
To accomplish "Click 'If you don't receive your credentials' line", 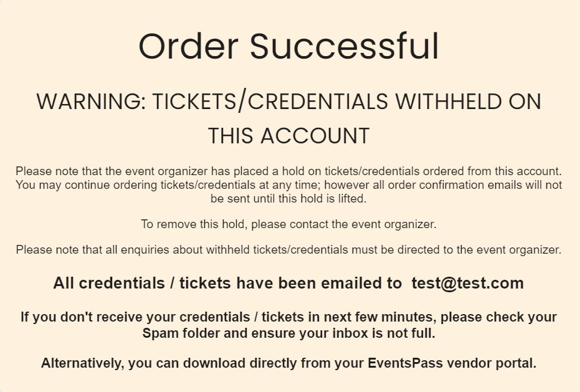I will pyautogui.click(x=288, y=317).
